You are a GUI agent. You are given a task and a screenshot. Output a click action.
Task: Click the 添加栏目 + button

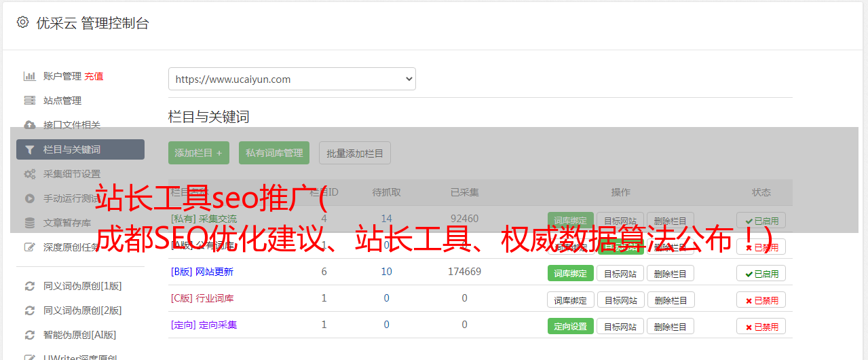coord(199,153)
